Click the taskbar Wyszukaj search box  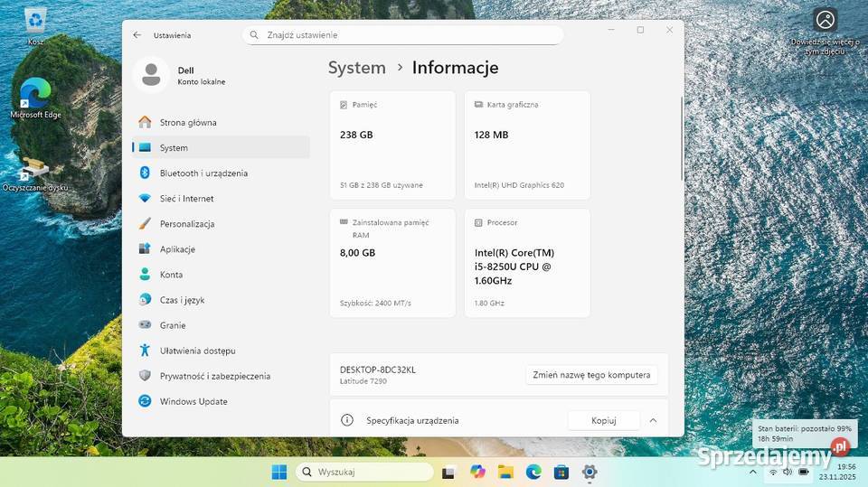click(x=364, y=472)
